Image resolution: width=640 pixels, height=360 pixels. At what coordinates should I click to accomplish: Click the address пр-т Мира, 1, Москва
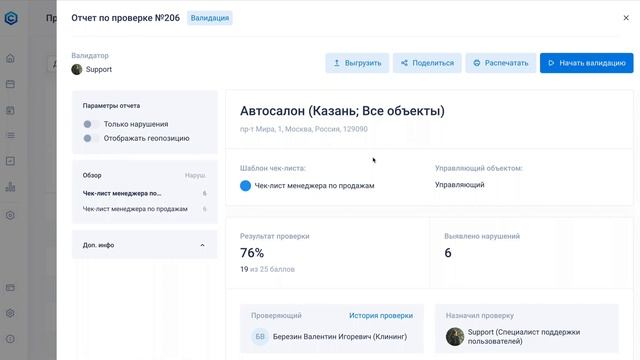point(304,129)
